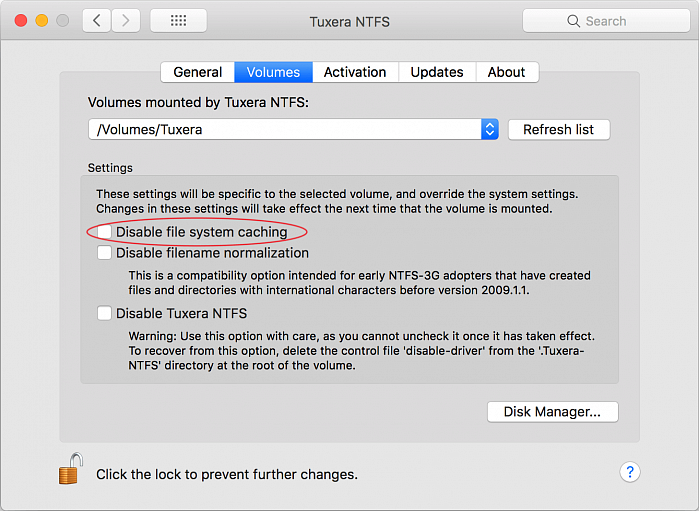Toggle Disable filename normalization checkbox
The image size is (699, 511).
(104, 253)
